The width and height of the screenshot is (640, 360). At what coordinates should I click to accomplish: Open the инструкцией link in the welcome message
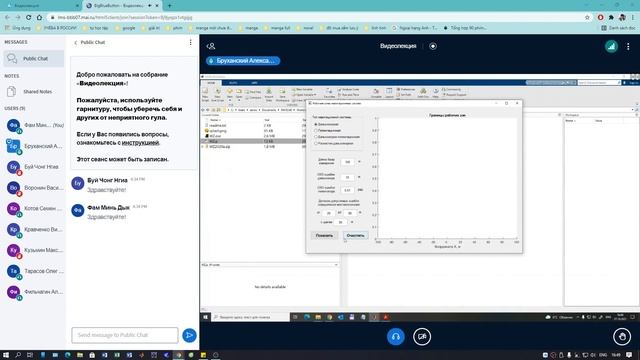click(x=140, y=142)
